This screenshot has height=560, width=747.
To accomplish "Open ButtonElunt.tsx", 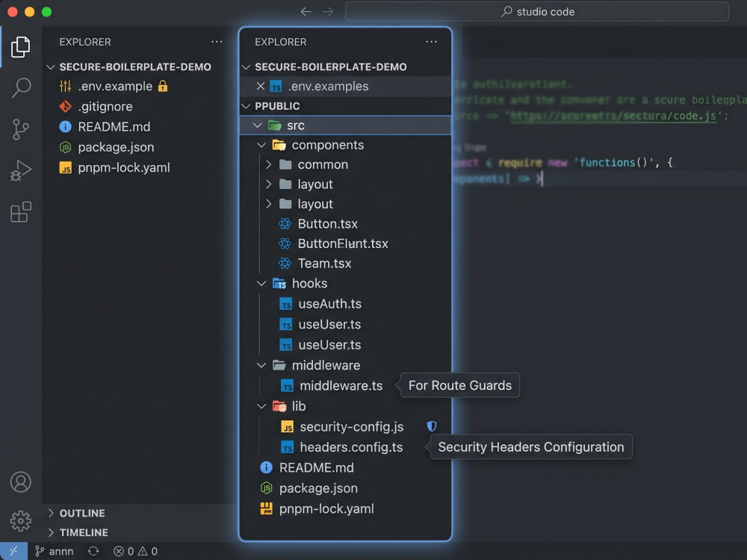I will [x=343, y=243].
